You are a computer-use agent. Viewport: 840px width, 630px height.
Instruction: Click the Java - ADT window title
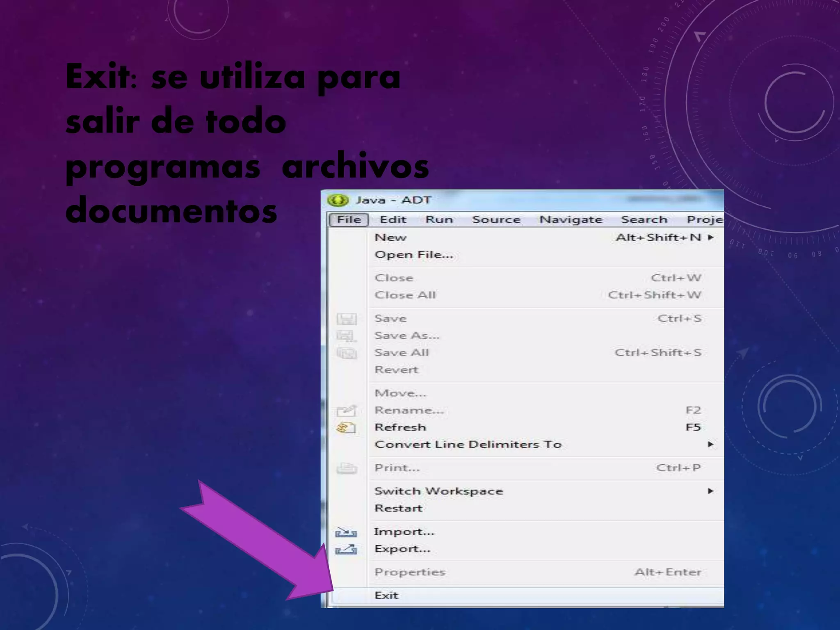point(393,200)
